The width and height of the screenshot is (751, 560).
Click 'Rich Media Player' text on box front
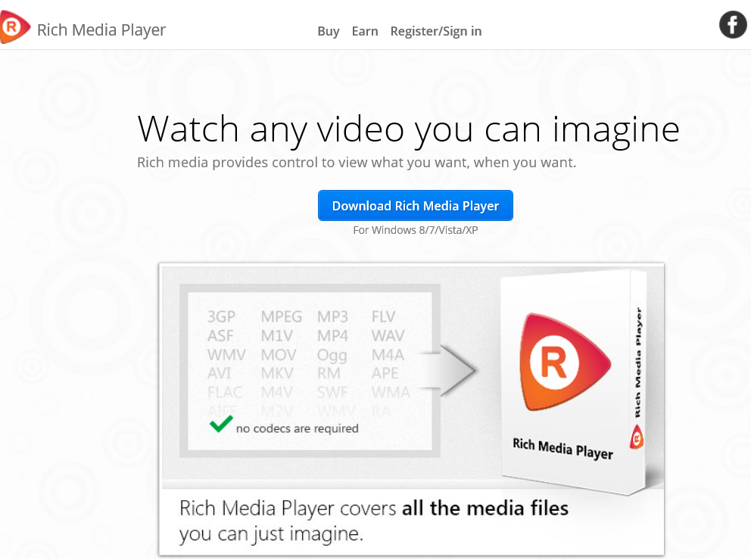point(562,449)
